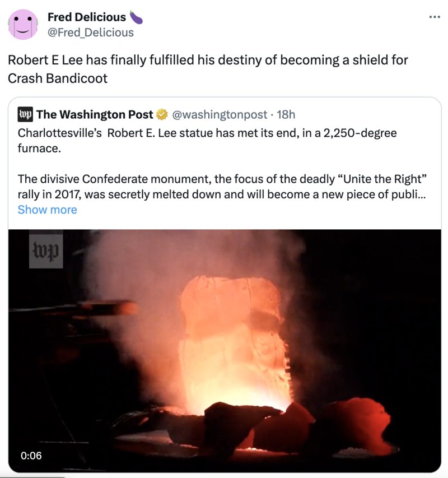Image resolution: width=448 pixels, height=478 pixels.
Task: Open the tweet via the 18h timestamp
Action: point(286,114)
